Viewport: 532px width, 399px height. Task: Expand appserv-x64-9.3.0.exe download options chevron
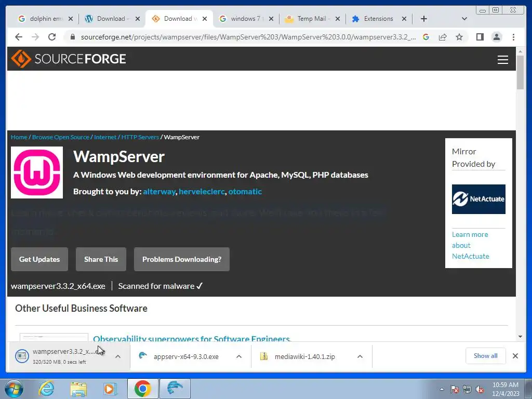[x=239, y=356]
